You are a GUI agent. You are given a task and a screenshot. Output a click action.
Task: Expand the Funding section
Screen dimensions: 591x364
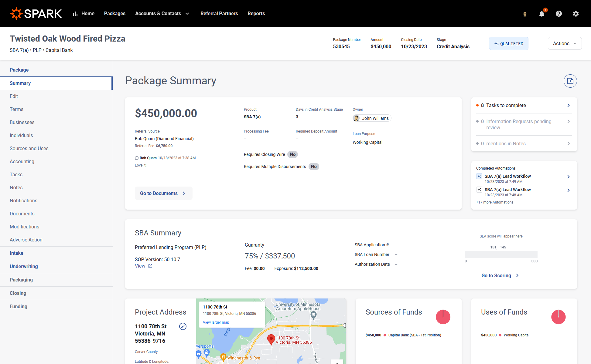point(56,306)
